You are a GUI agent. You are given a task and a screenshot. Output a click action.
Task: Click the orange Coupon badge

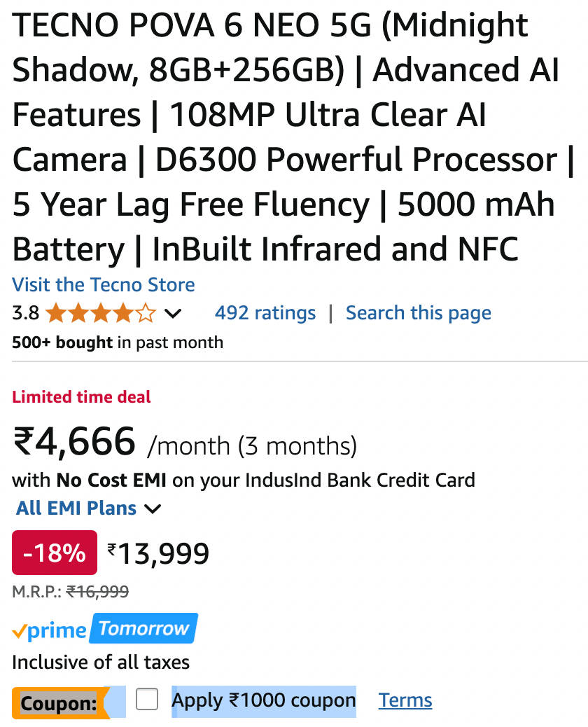coord(59,702)
